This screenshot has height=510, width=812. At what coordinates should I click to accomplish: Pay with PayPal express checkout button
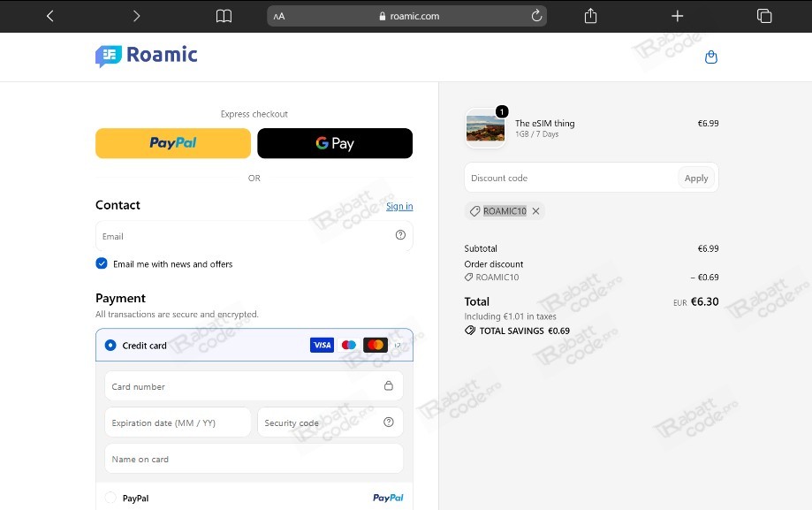coord(173,143)
